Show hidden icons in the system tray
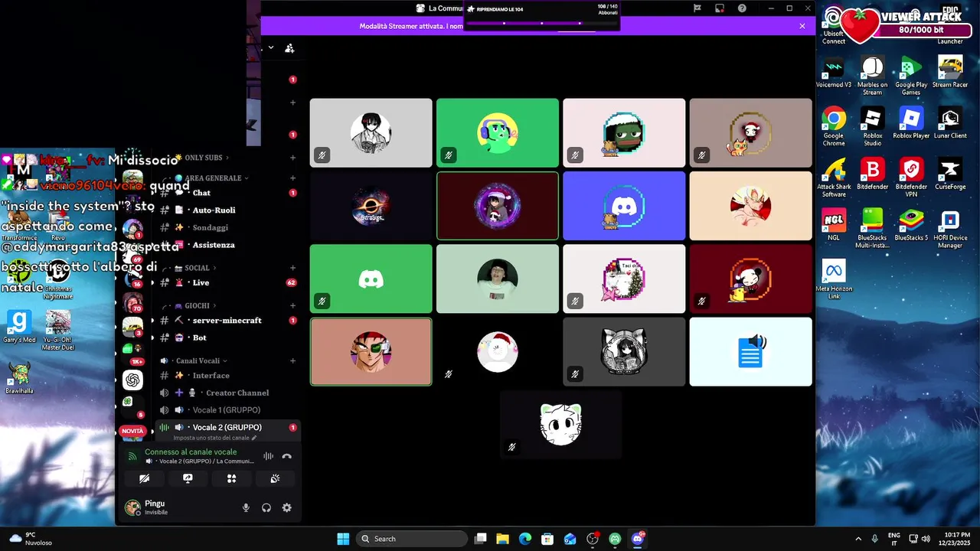The height and width of the screenshot is (551, 980). pyautogui.click(x=858, y=539)
